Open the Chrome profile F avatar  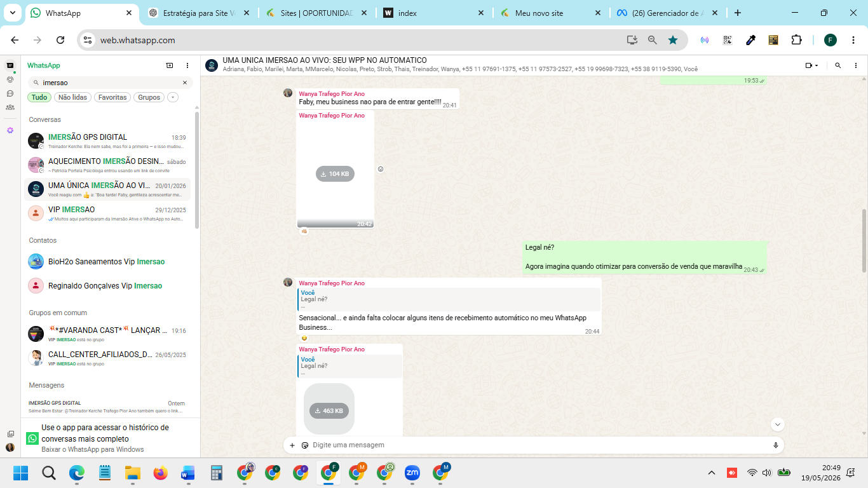click(x=831, y=40)
